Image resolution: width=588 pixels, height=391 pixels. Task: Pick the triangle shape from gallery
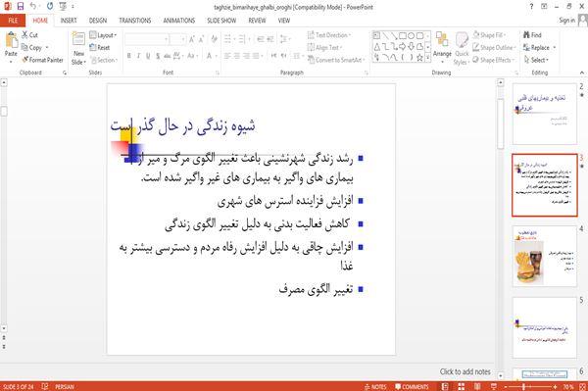point(377,47)
